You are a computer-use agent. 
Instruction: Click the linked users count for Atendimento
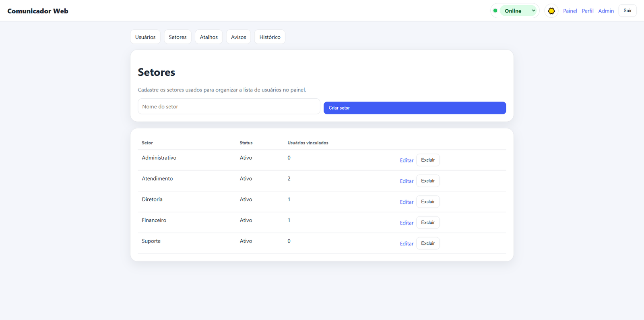(289, 179)
